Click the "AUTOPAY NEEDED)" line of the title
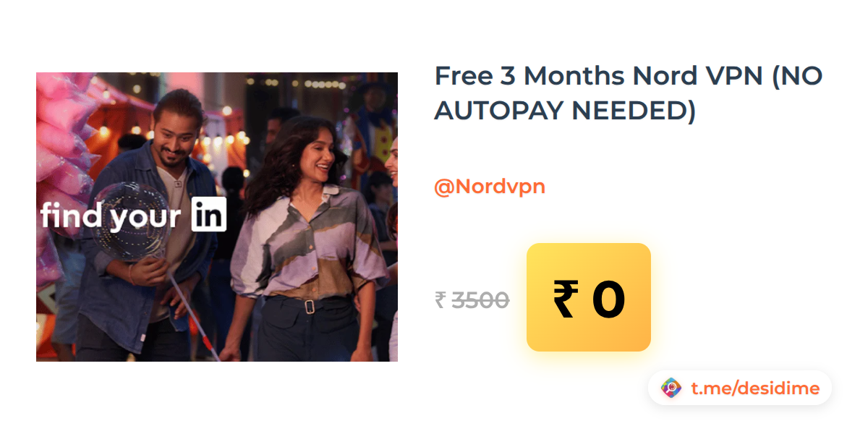 [x=565, y=111]
